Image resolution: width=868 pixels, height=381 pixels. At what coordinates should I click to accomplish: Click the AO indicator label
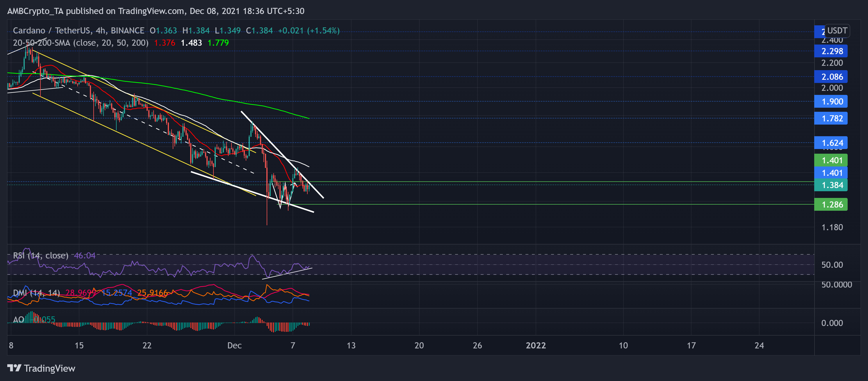[x=19, y=319]
